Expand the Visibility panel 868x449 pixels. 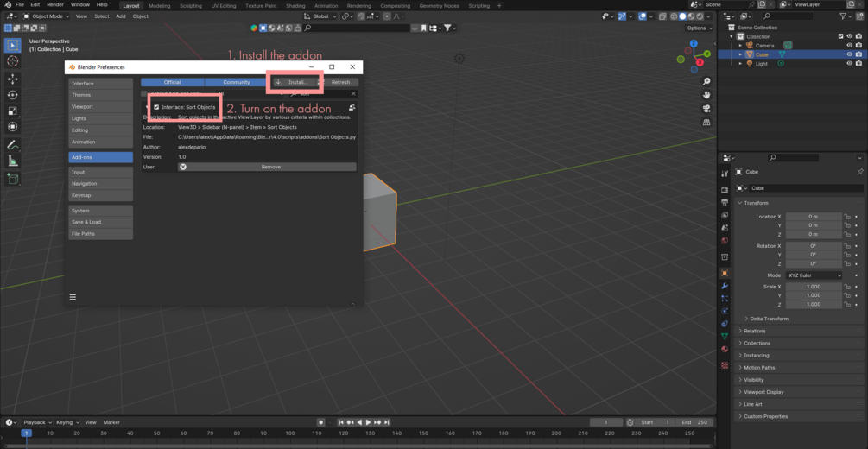(800, 380)
